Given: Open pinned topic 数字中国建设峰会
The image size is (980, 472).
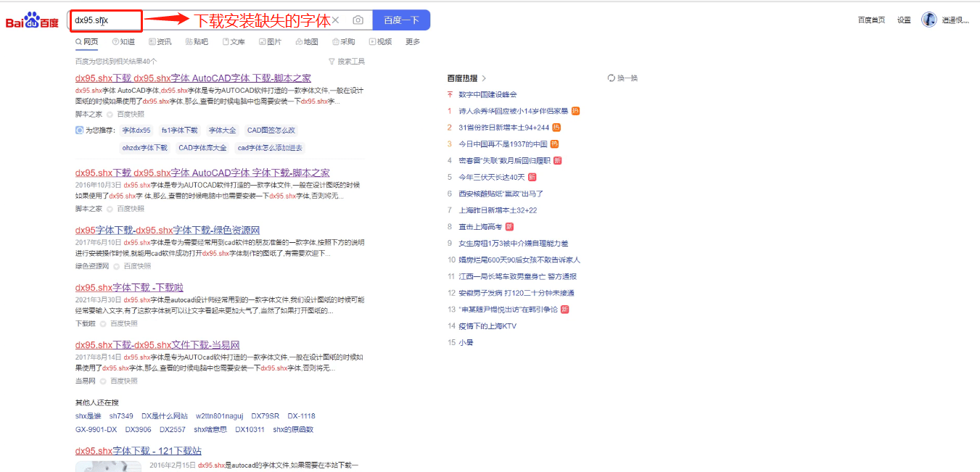Looking at the screenshot, I should (487, 94).
